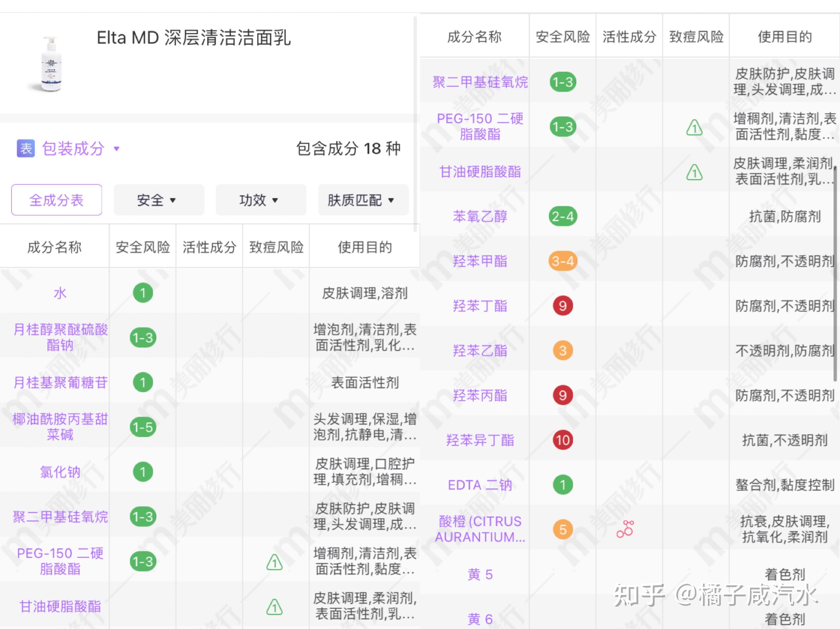Click the 安全风险 header in right table
Image resolution: width=840 pixels, height=629 pixels.
pos(563,37)
